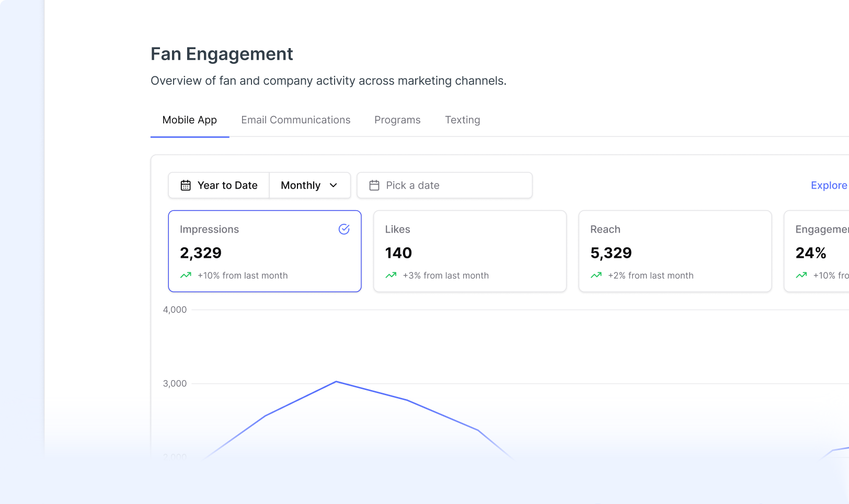Open the Email Communications tab
The image size is (849, 504).
coord(296,120)
